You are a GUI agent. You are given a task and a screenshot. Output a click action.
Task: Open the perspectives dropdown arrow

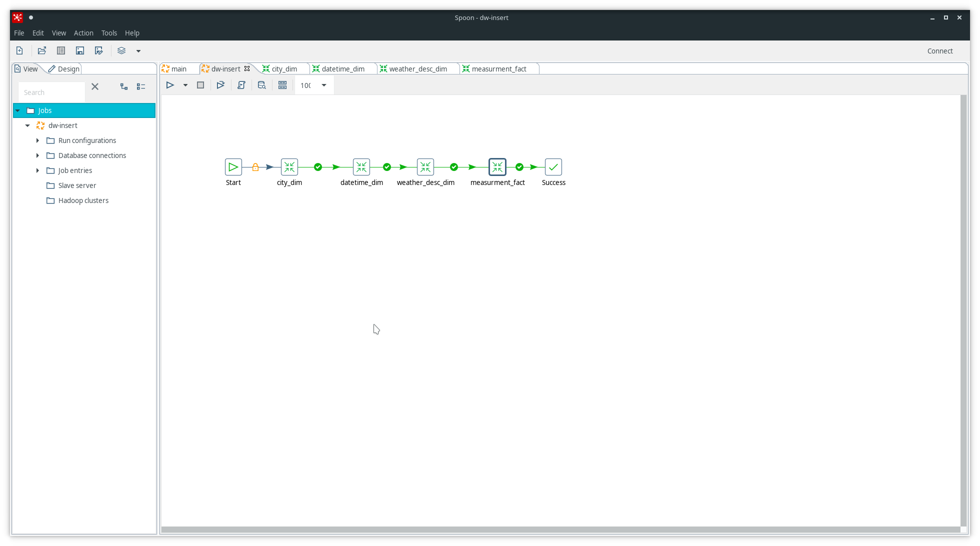138,51
